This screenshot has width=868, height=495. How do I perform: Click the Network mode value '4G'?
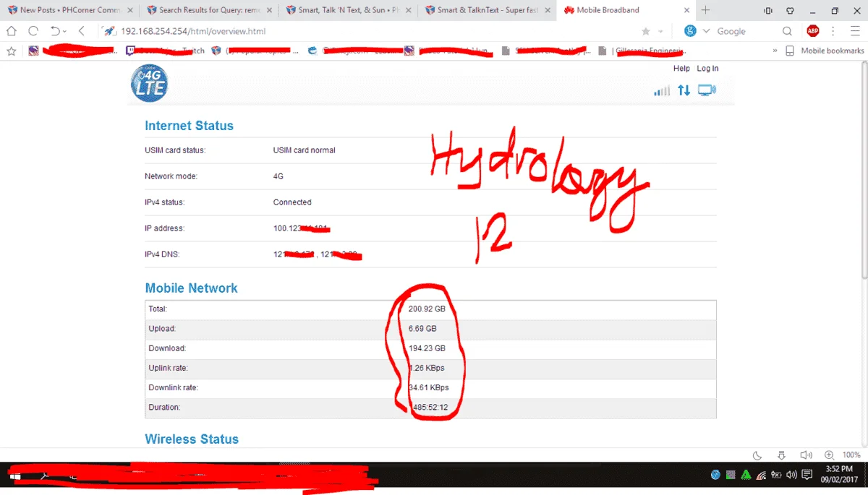(279, 176)
